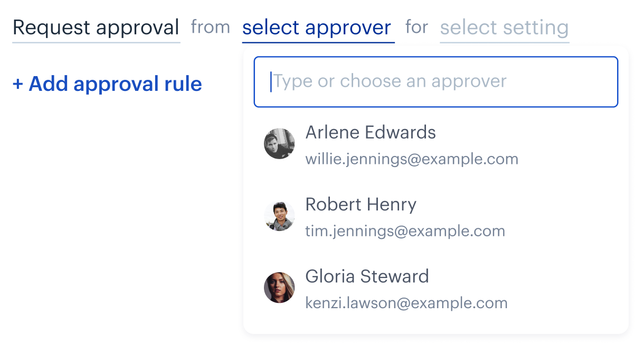Click the empty area below Gloria Steward's entry
This screenshot has width=644, height=351.
pyautogui.click(x=435, y=323)
